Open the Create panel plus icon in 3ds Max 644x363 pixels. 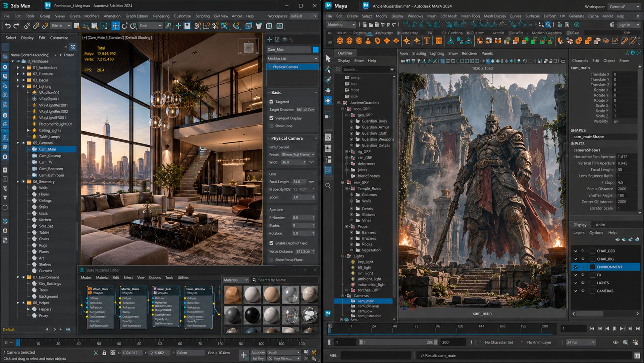click(x=269, y=40)
